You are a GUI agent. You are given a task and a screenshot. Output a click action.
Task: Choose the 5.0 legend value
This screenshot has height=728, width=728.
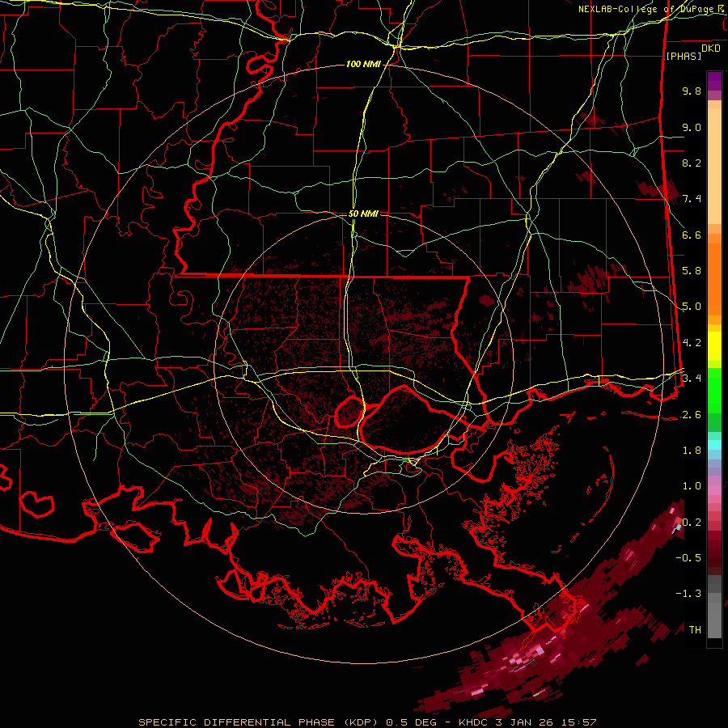pyautogui.click(x=692, y=307)
